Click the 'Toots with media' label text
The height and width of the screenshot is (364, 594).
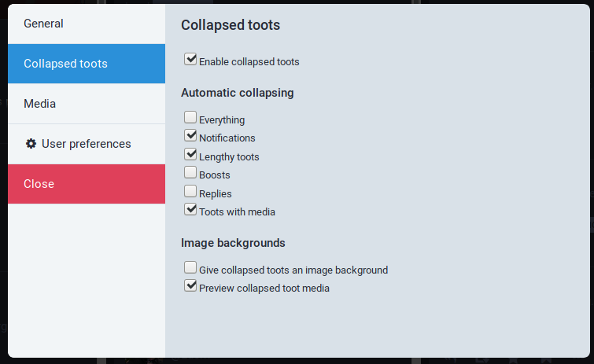pos(237,212)
